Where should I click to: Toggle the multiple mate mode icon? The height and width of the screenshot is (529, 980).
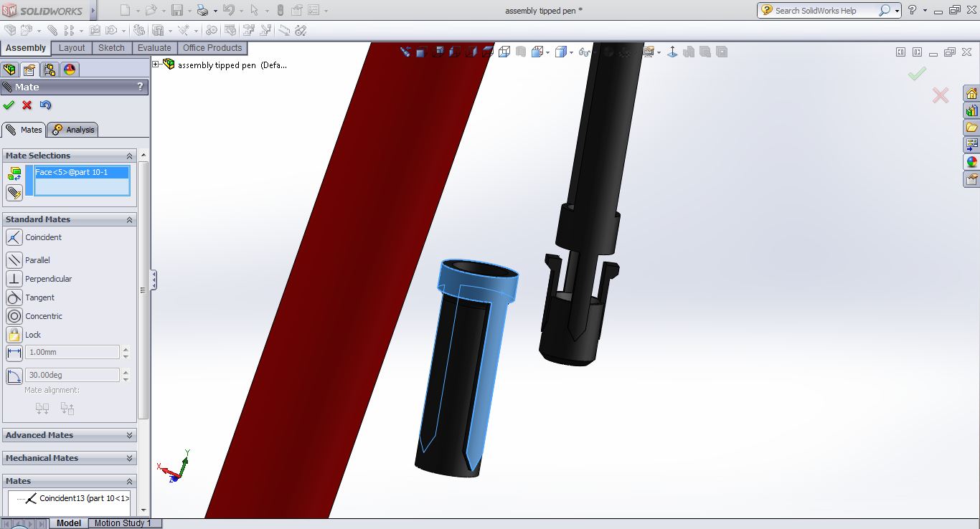click(14, 193)
